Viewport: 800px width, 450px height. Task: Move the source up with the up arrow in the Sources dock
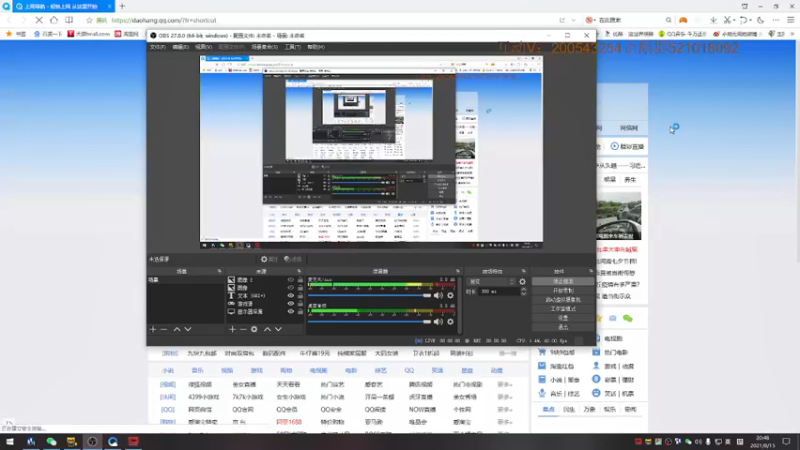point(267,330)
